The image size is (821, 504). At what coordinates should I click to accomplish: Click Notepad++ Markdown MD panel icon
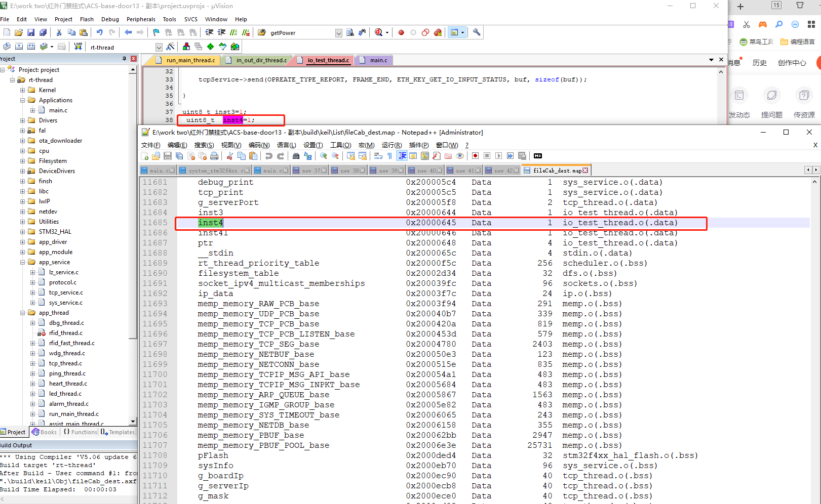pyautogui.click(x=538, y=156)
